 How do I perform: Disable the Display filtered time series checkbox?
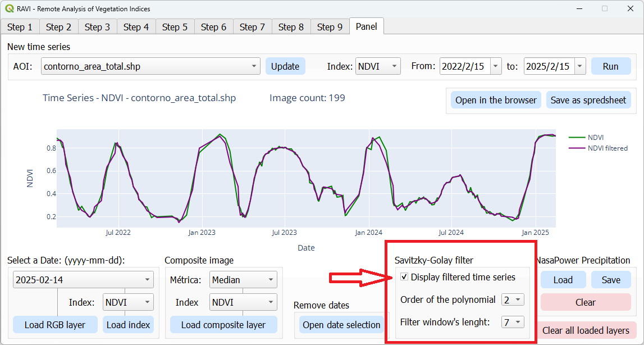click(x=404, y=277)
